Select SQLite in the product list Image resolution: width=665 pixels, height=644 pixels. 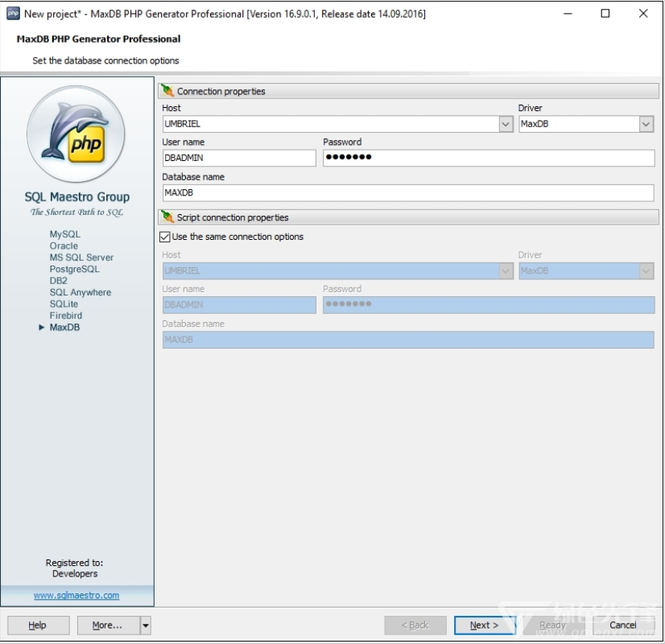(64, 304)
